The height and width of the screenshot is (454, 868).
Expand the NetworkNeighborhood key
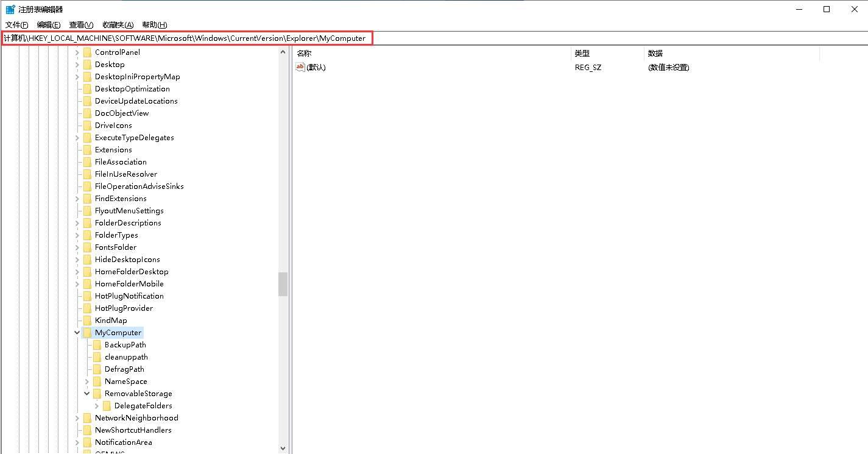(77, 418)
